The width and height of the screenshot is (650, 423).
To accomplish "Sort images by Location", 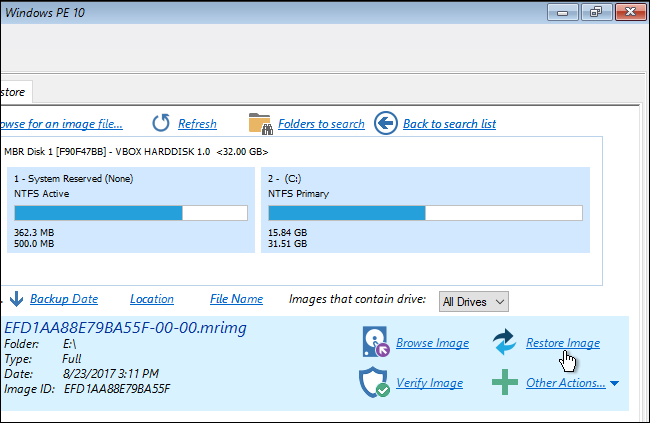I will point(152,299).
